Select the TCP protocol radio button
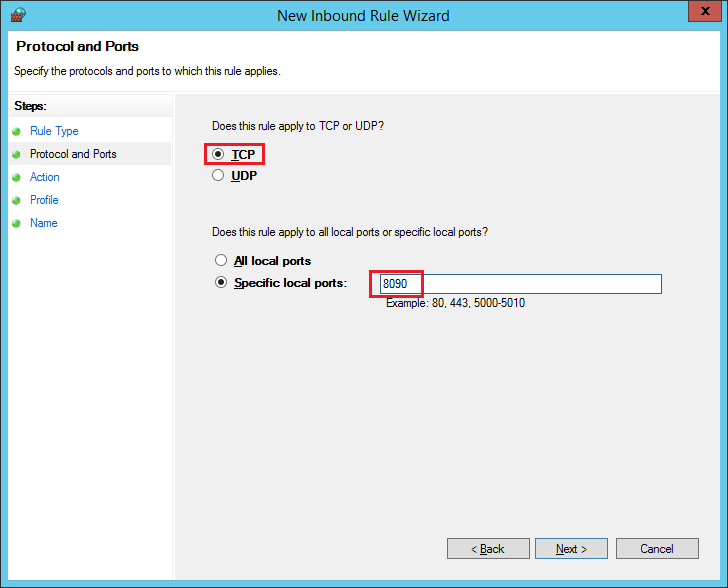This screenshot has width=728, height=588. click(219, 155)
